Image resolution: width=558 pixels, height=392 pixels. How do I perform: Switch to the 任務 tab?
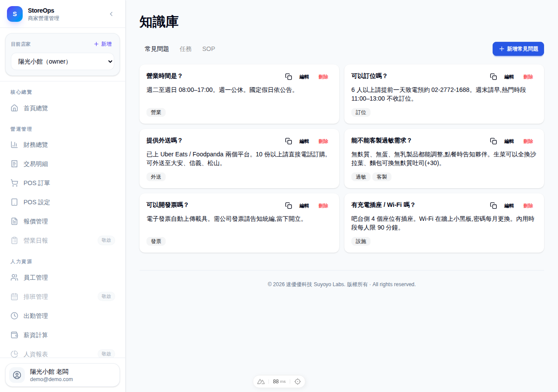pos(186,49)
